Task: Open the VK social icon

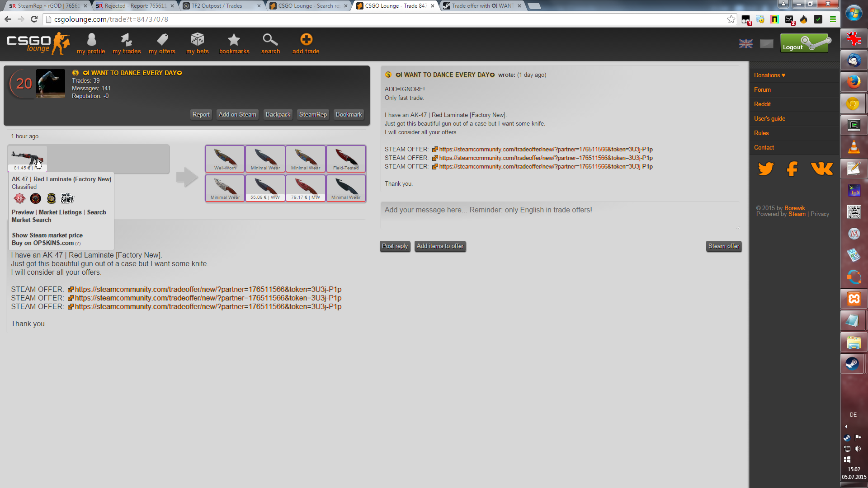Action: point(822,169)
